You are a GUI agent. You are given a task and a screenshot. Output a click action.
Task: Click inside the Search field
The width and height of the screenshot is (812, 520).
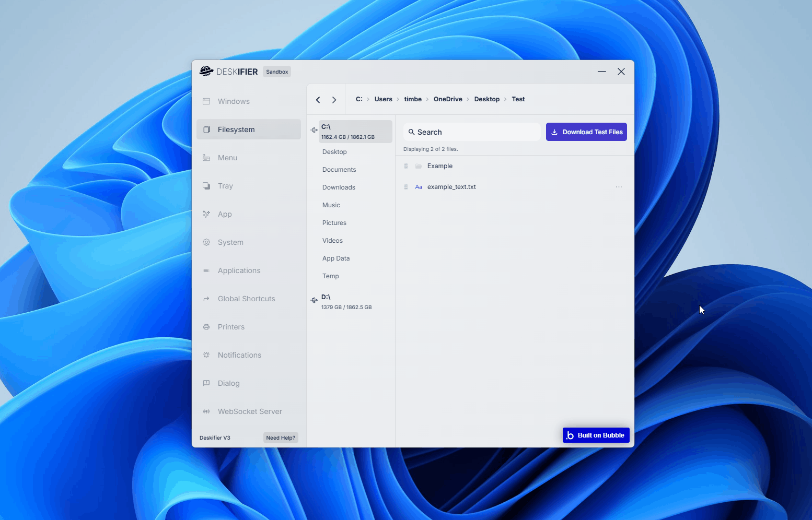pos(472,132)
